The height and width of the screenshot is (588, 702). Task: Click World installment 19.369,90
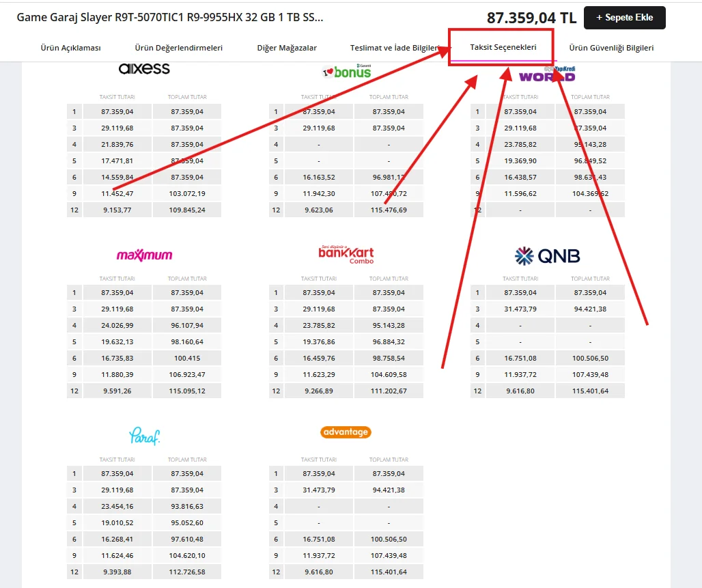coord(520,160)
